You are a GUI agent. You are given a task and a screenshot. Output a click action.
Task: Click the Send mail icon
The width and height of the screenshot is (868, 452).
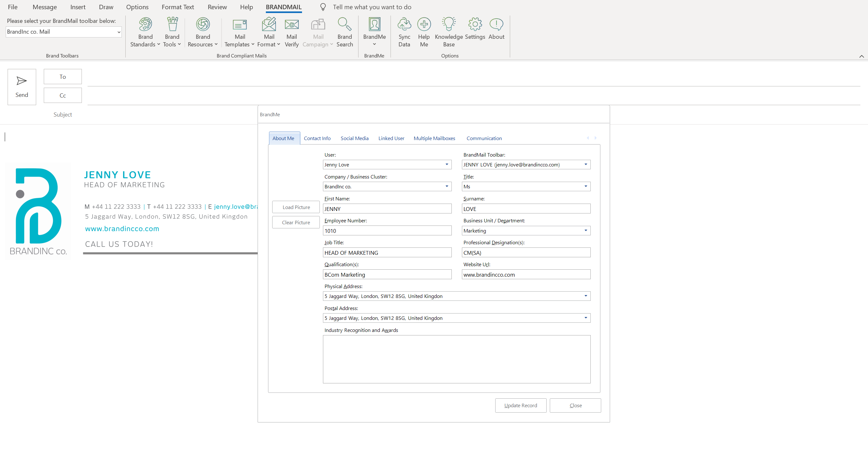pos(22,81)
